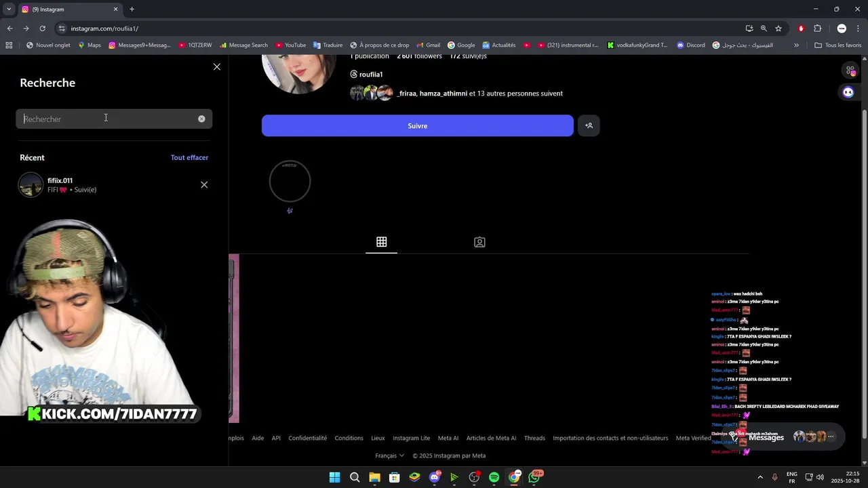Open the YouTube bookmark
This screenshot has width=868, height=488.
click(290, 45)
